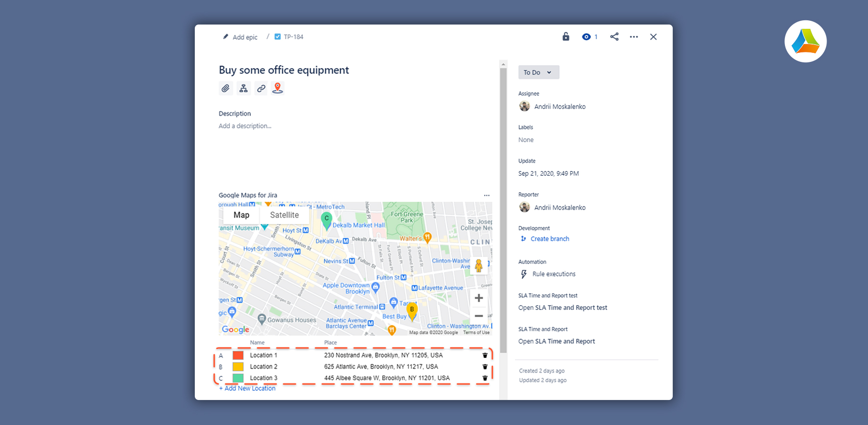Open the TP-184 issue link

[x=293, y=37]
